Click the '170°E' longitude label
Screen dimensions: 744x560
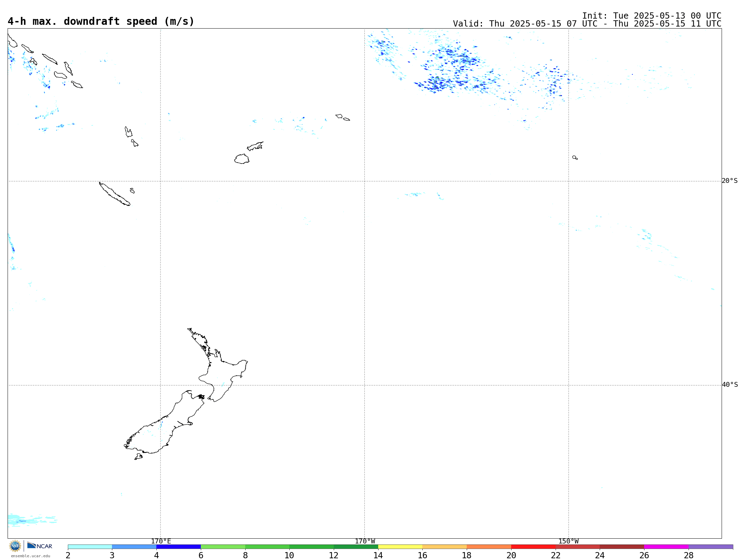(161, 541)
